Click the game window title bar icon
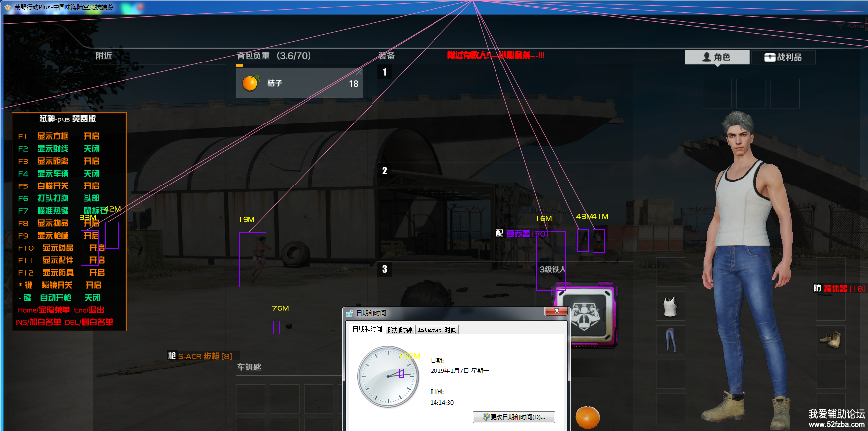868x431 pixels. tap(8, 7)
